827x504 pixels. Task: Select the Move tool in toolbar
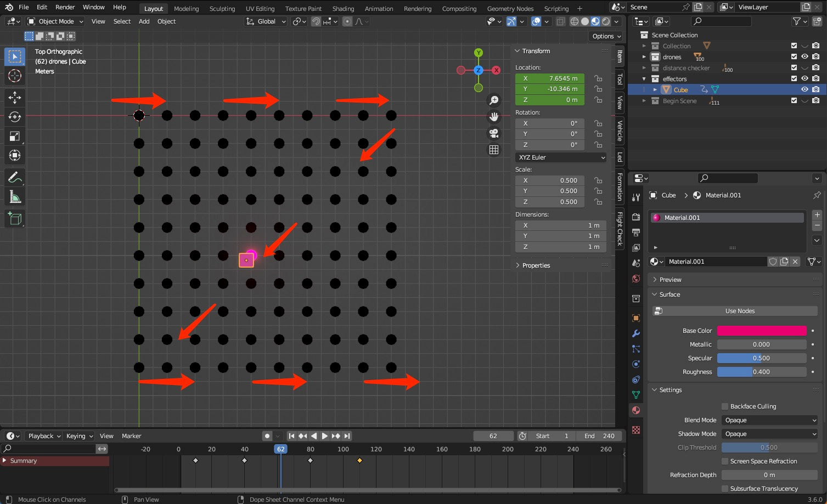[x=15, y=98]
